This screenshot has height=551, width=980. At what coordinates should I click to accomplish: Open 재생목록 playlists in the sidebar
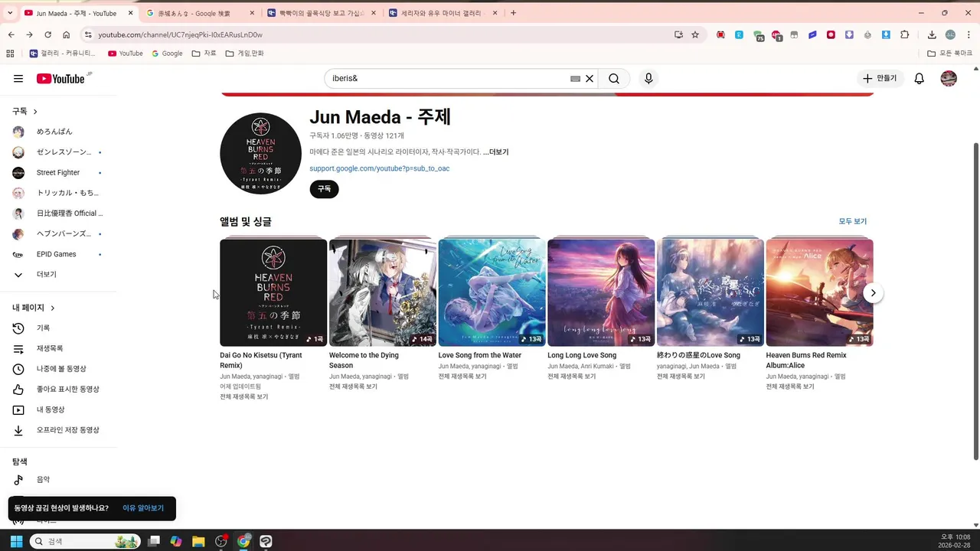click(58, 349)
